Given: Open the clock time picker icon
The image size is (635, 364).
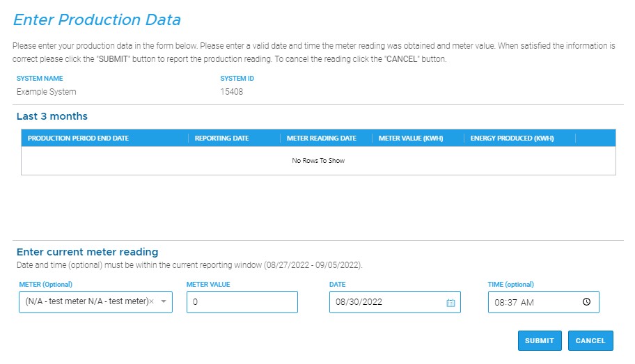Looking at the screenshot, I should [x=586, y=302].
